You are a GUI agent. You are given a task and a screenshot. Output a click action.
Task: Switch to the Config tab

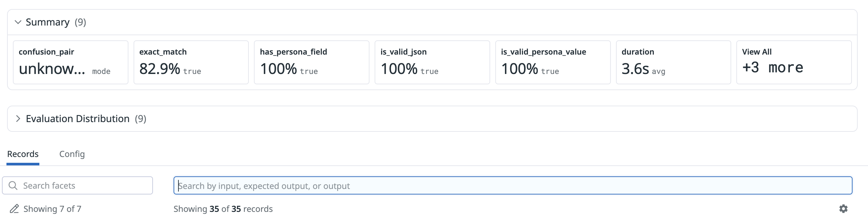click(x=72, y=154)
